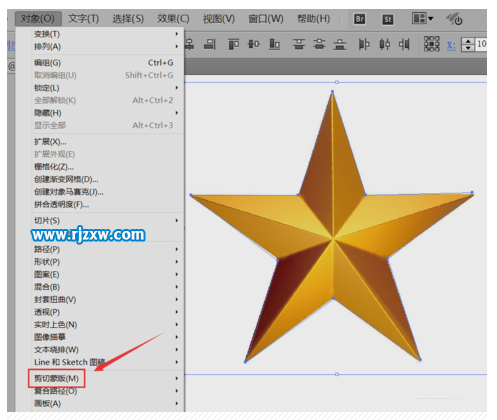Screen dimensions: 497x420
Task: Click vertical distribute center icon
Action: click(319, 44)
